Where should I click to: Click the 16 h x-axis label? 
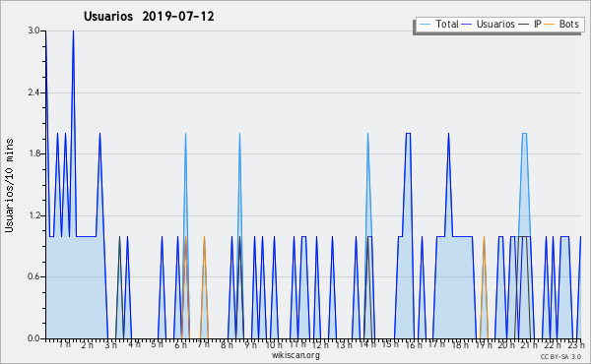click(x=414, y=345)
